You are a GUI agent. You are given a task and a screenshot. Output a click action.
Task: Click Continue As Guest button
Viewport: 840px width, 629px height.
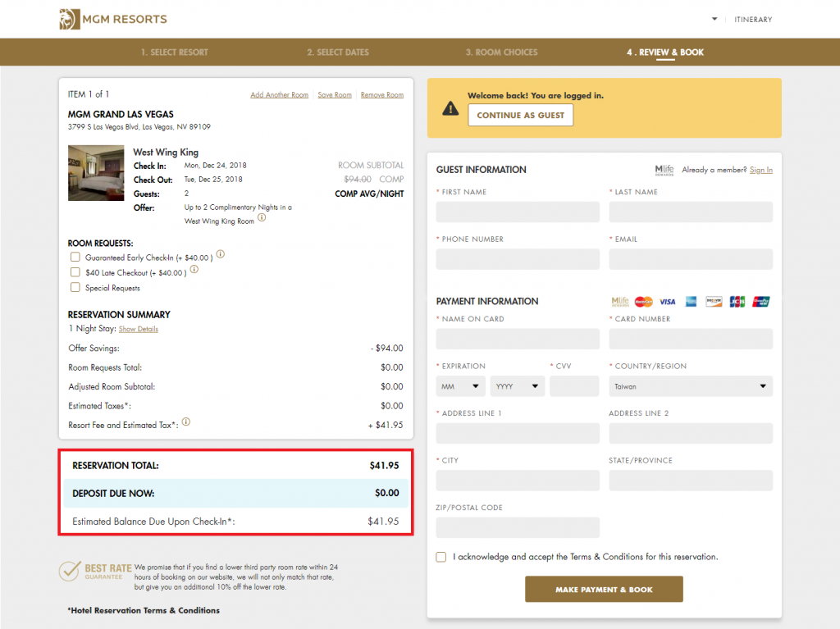521,115
